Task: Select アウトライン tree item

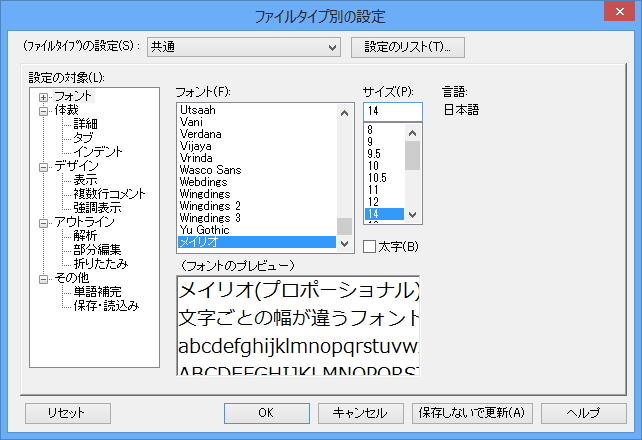Action: (84, 222)
